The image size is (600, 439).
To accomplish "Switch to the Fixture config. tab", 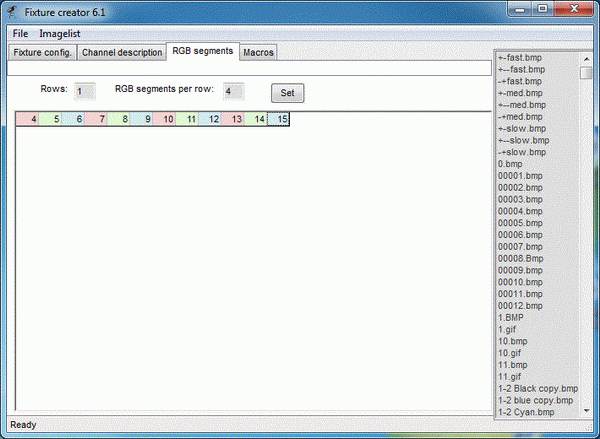I will click(42, 52).
